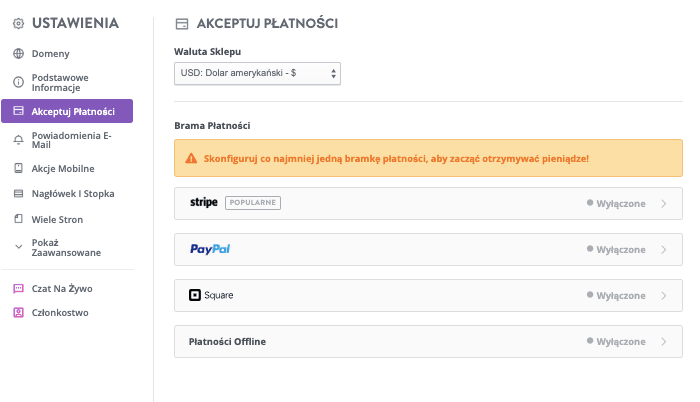The height and width of the screenshot is (402, 700).
Task: Click the Czat Na Żywo chat icon
Action: tap(18, 288)
